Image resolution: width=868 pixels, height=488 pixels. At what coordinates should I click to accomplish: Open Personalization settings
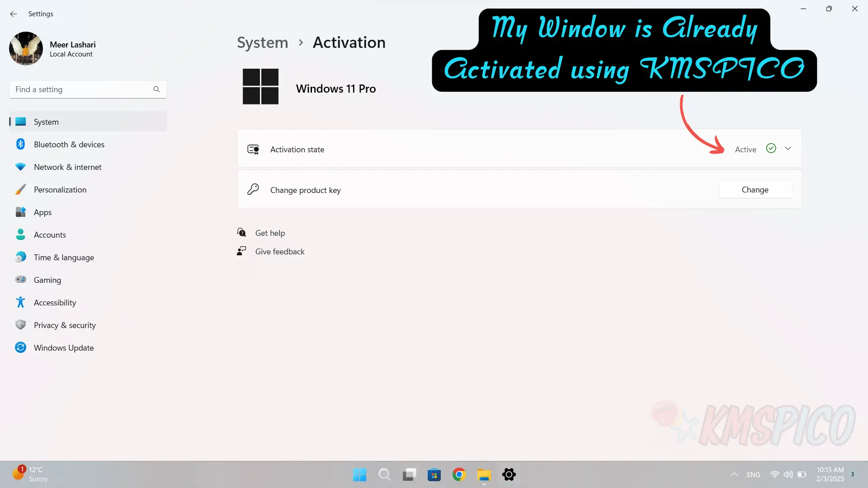click(88, 189)
